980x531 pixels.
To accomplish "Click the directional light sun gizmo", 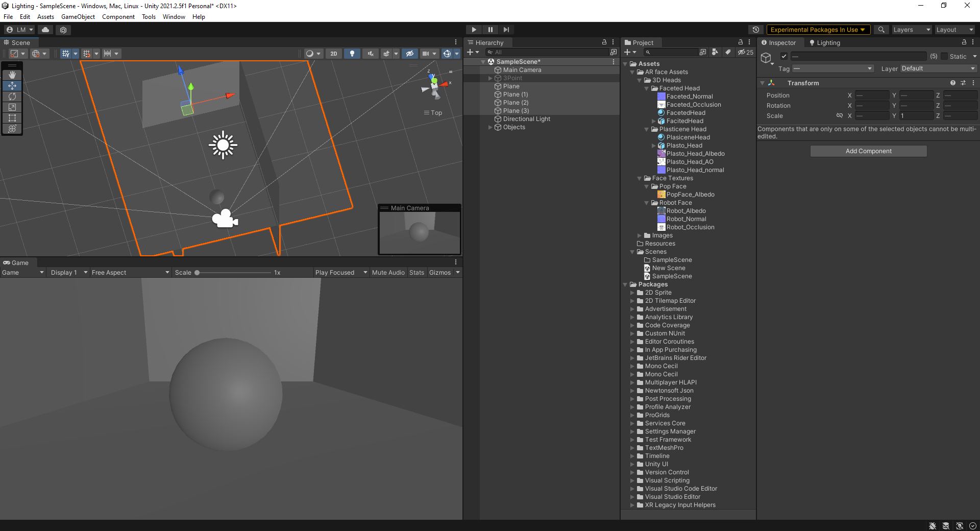I will (x=223, y=146).
